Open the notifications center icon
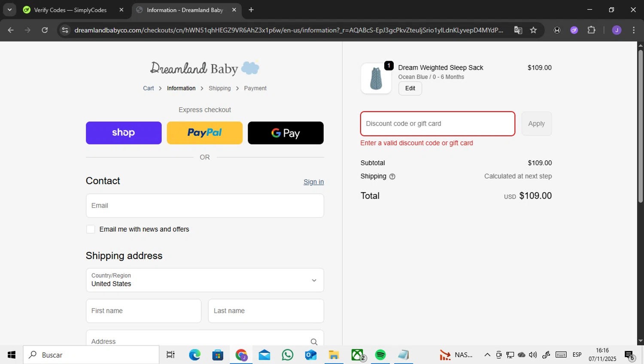644x364 pixels. 630,355
